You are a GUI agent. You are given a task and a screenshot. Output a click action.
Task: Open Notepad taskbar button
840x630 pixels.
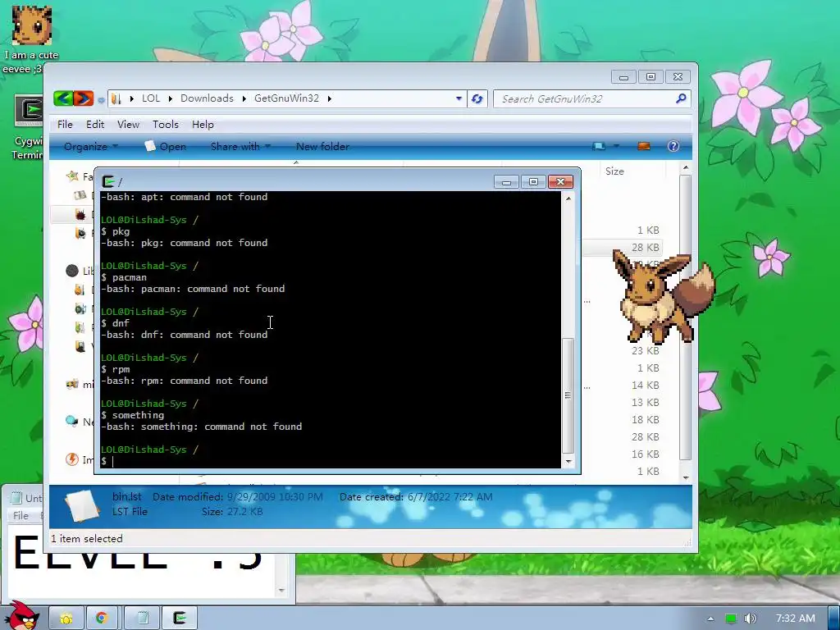coord(141,619)
